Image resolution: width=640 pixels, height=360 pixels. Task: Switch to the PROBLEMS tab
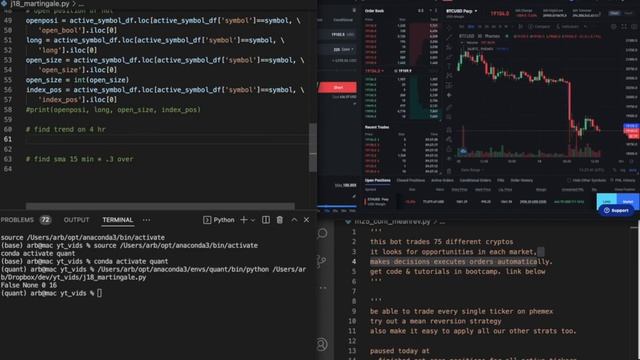[x=17, y=220]
